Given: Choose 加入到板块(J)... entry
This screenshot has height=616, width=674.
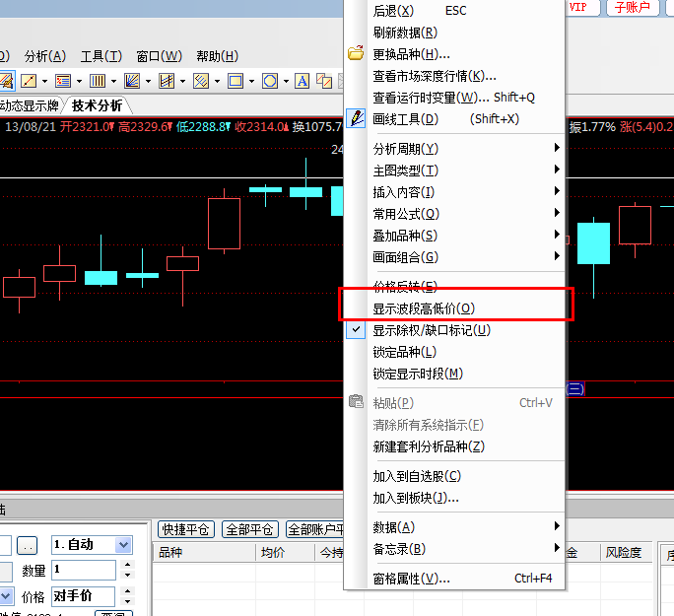Looking at the screenshot, I should point(455,498).
